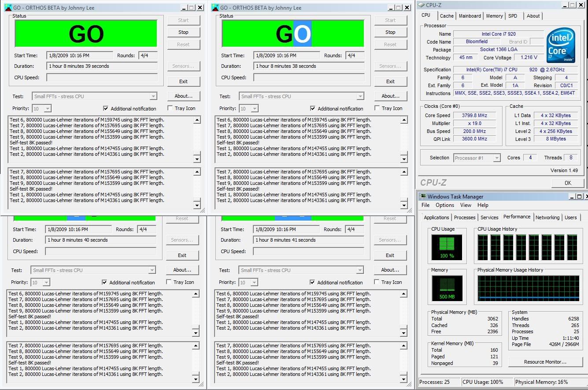Open Resource Monitor from Task Manager

[x=545, y=362]
